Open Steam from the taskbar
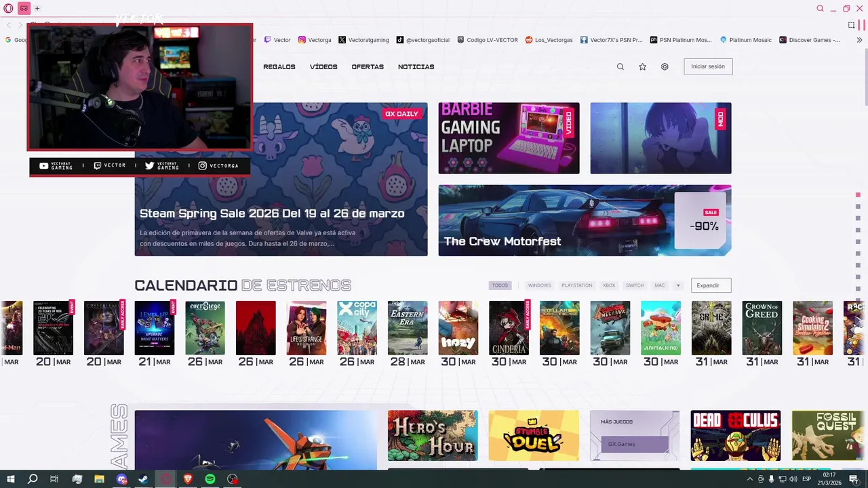 pos(143,479)
